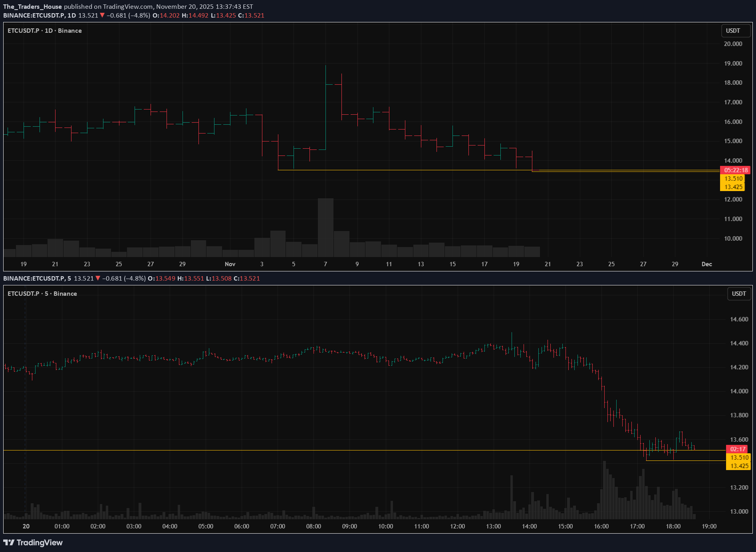Click the 20.000 label on the daily price axis

pyautogui.click(x=733, y=44)
